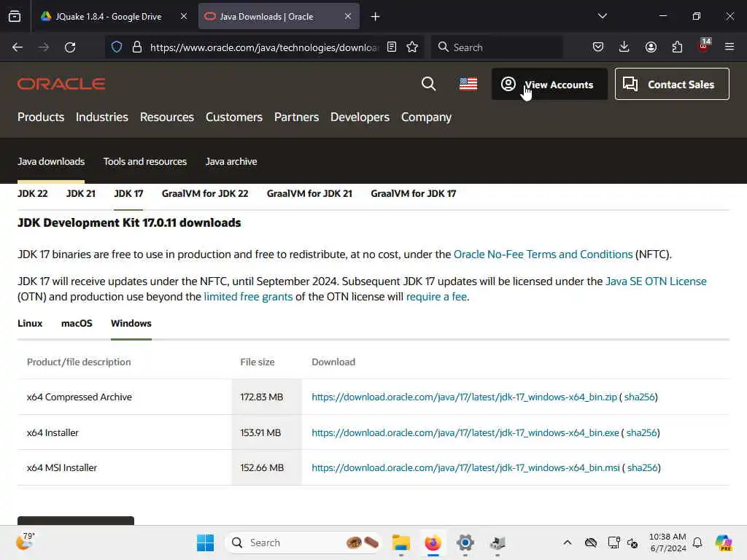Open Settings gear from the taskbar
This screenshot has height=560, width=747.
tap(465, 542)
